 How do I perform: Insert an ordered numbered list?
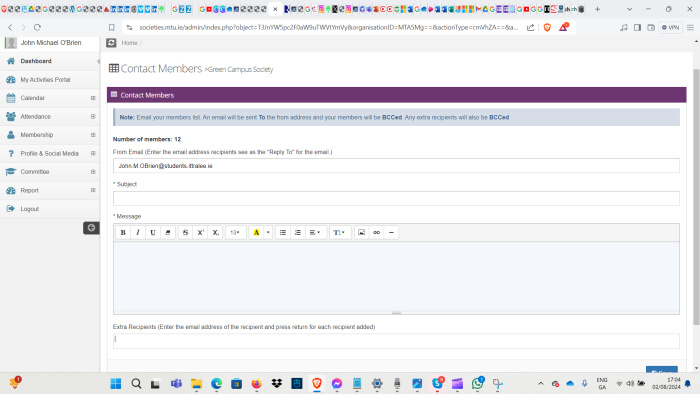(x=298, y=232)
